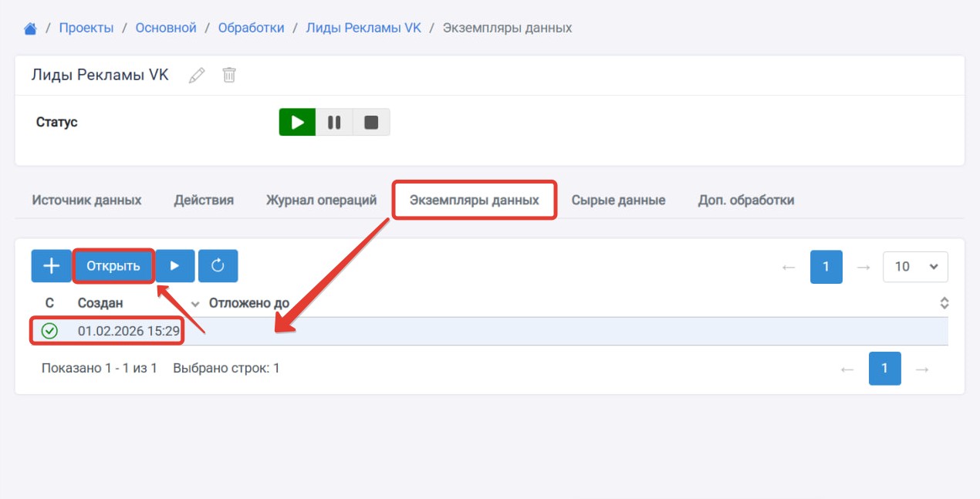Switch to the Экземпляры данных tab
This screenshot has width=980, height=499.
(474, 200)
